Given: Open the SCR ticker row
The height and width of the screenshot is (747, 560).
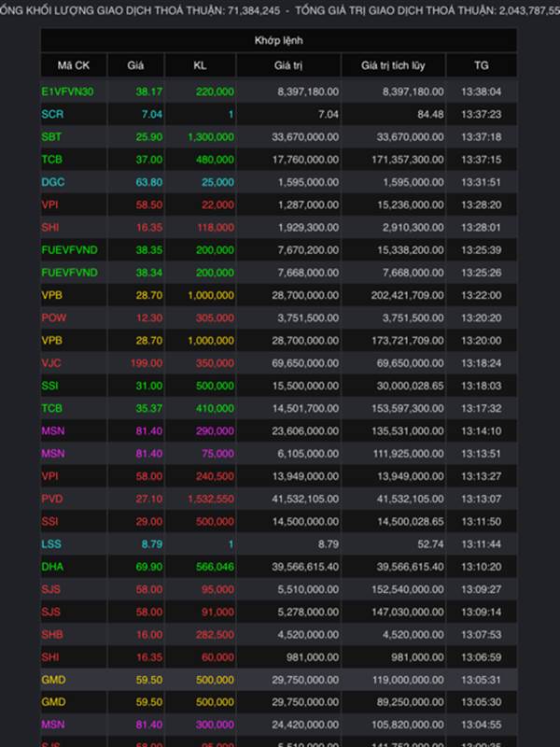Looking at the screenshot, I should [278, 114].
